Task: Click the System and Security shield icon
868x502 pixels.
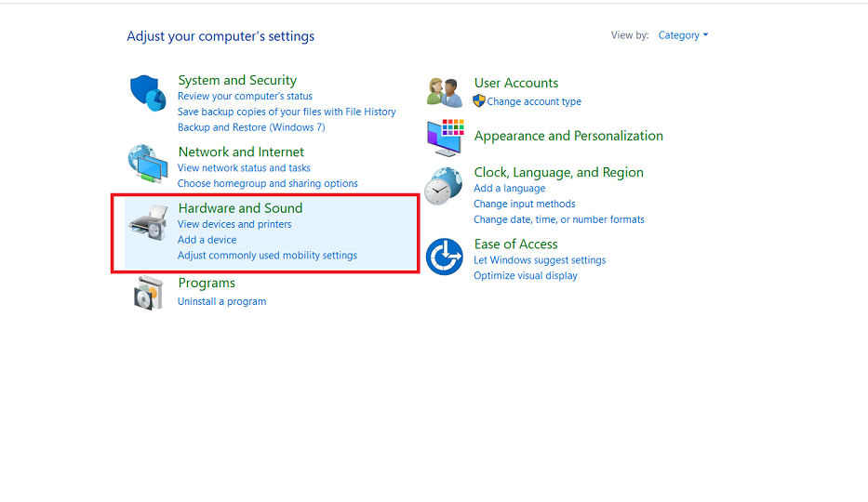Action: coord(148,93)
